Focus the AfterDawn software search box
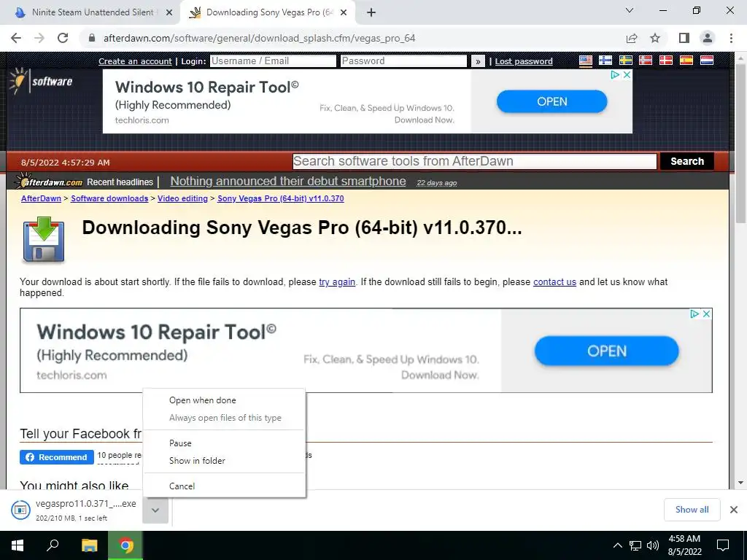The image size is (747, 560). click(x=474, y=161)
